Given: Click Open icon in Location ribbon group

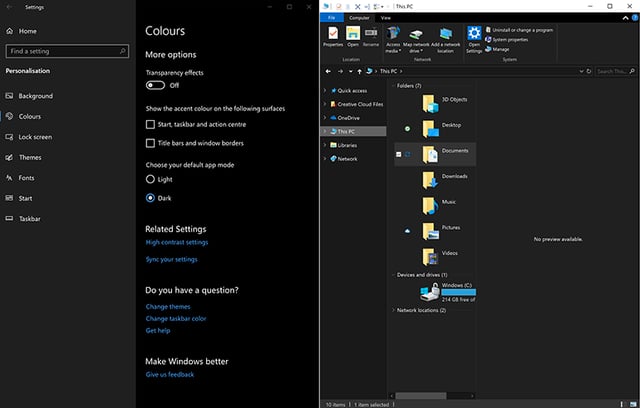Looking at the screenshot, I should [x=353, y=36].
